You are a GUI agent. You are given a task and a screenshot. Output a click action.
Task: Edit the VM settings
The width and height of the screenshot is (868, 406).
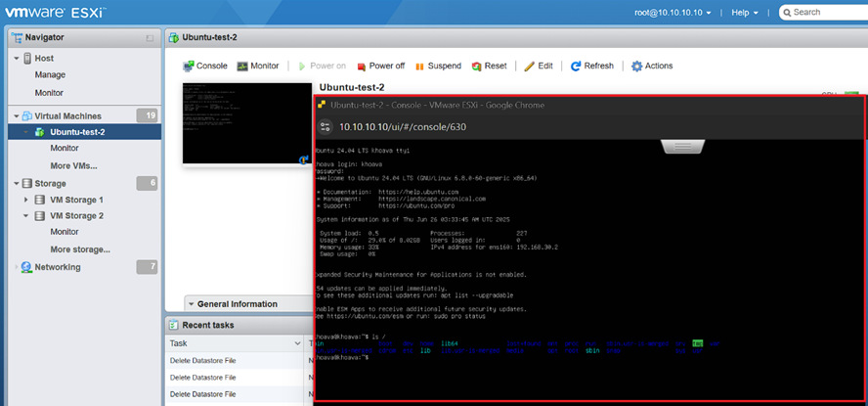(539, 66)
